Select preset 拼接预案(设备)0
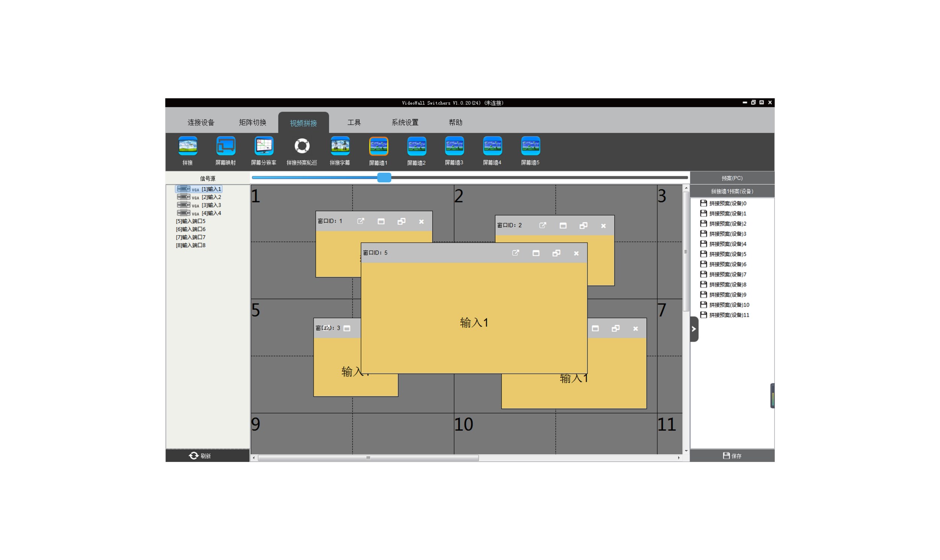 coord(723,203)
